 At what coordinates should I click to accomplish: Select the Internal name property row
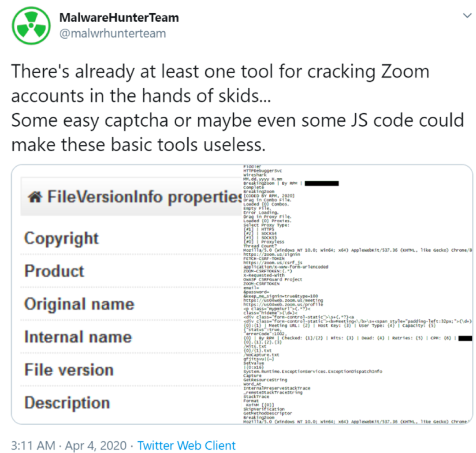(78, 337)
